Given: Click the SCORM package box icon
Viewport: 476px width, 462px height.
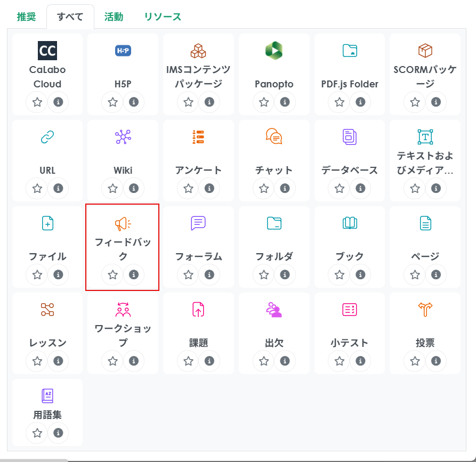Looking at the screenshot, I should coord(425,51).
